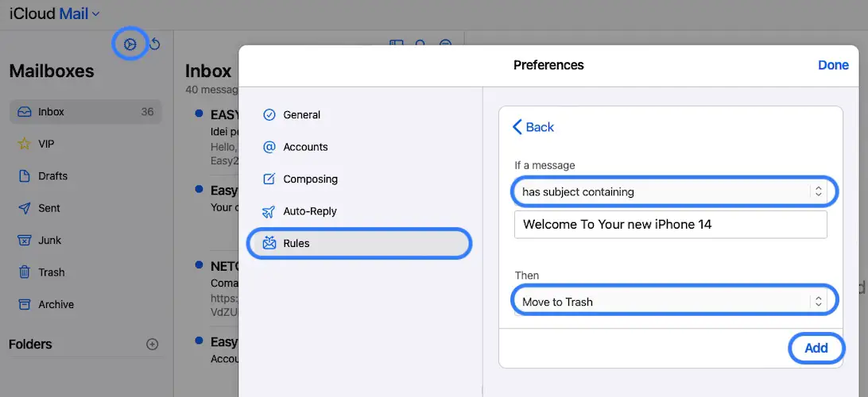Show the VIP mailbox
This screenshot has width=868, height=397.
pyautogui.click(x=46, y=144)
